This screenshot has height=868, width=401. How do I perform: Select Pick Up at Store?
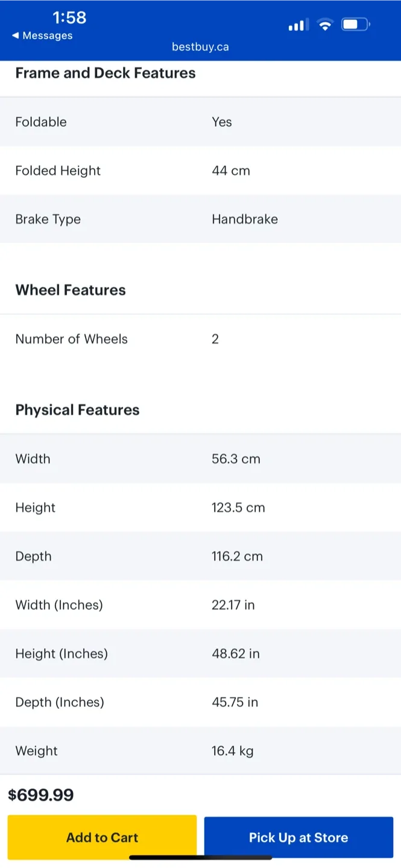click(298, 837)
